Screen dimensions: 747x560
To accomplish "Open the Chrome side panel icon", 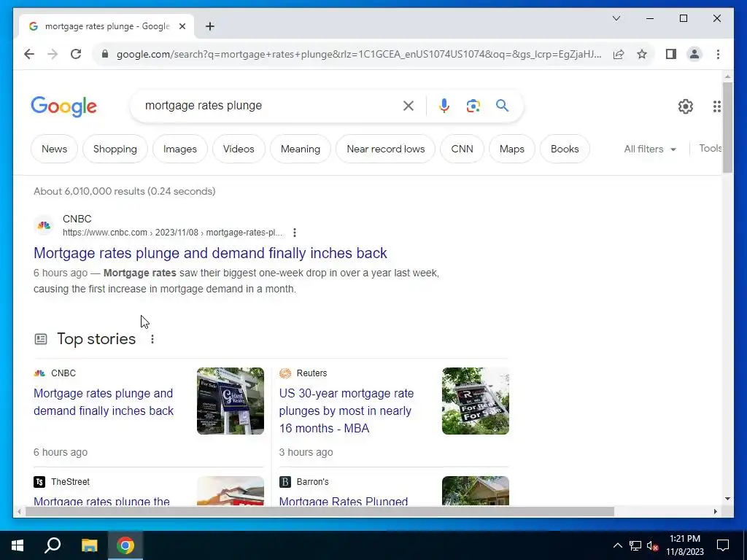I will (x=671, y=54).
